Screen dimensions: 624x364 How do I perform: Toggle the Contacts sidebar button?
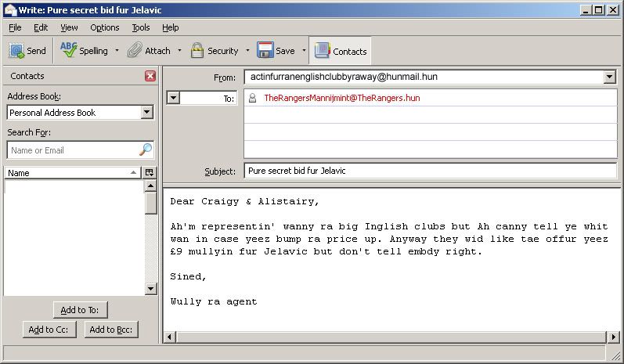coord(341,51)
